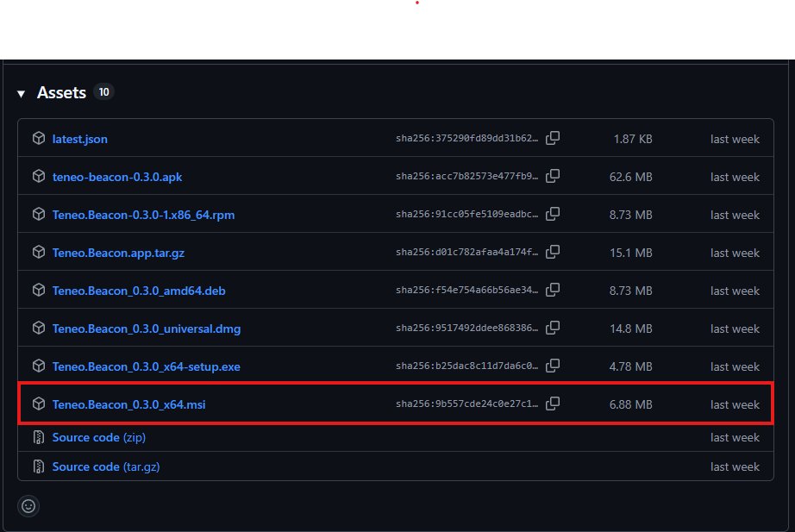The height and width of the screenshot is (532, 795).
Task: Copy sha256 hash for app.tar.gz
Action: 553,252
